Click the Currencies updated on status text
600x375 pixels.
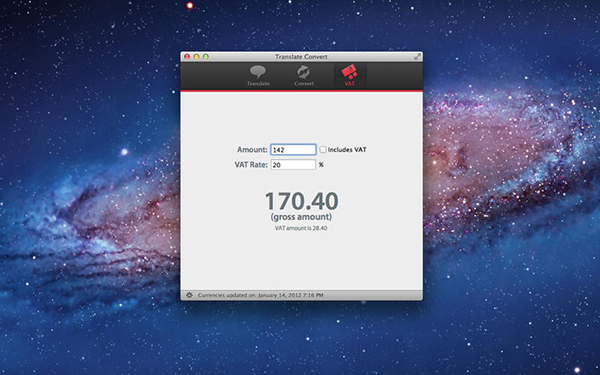(261, 295)
